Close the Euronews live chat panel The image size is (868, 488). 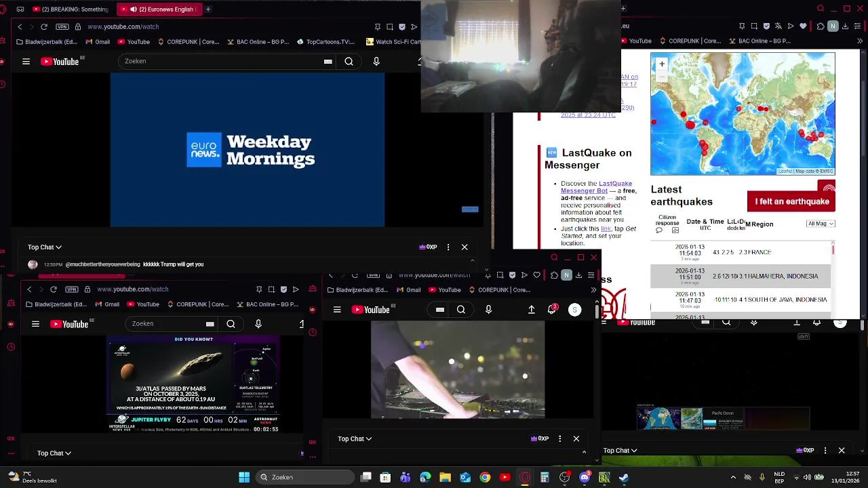465,247
